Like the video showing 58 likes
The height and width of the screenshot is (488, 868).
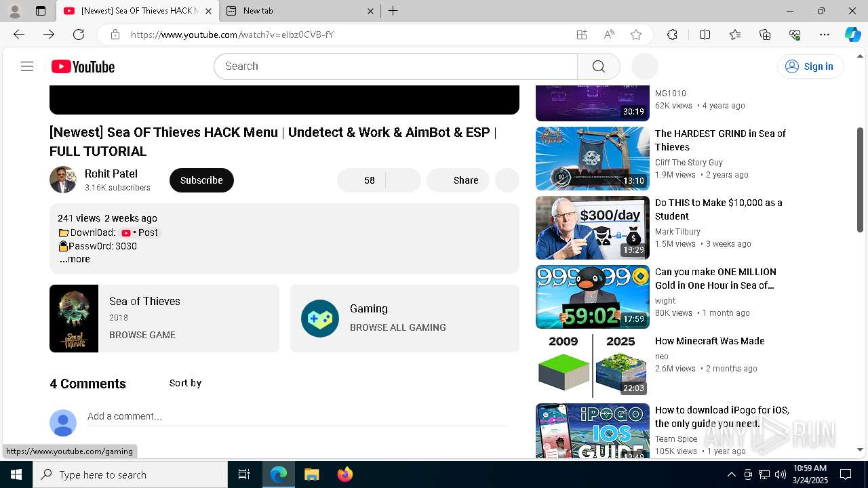361,180
